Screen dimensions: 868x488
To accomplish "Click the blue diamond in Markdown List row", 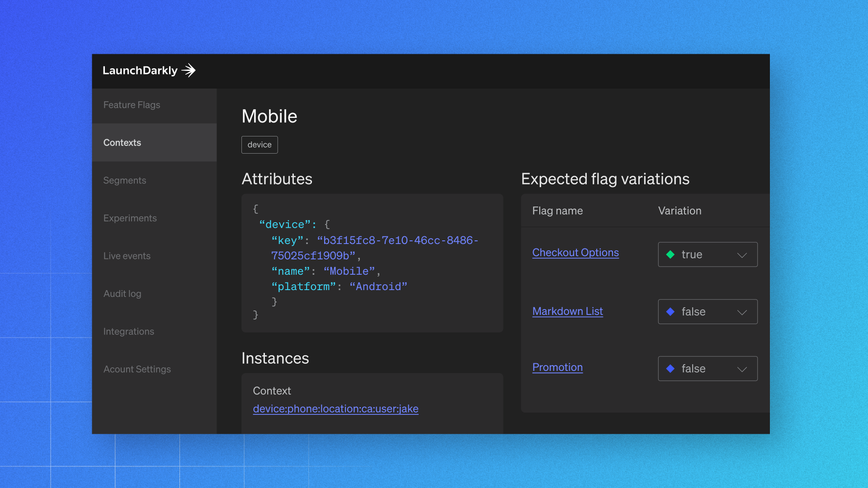I will click(x=670, y=312).
